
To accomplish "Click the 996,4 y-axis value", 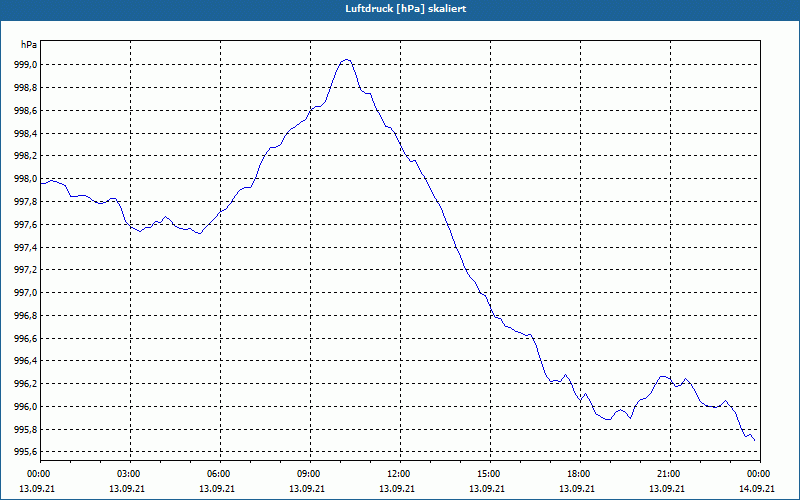I will click(24, 361).
